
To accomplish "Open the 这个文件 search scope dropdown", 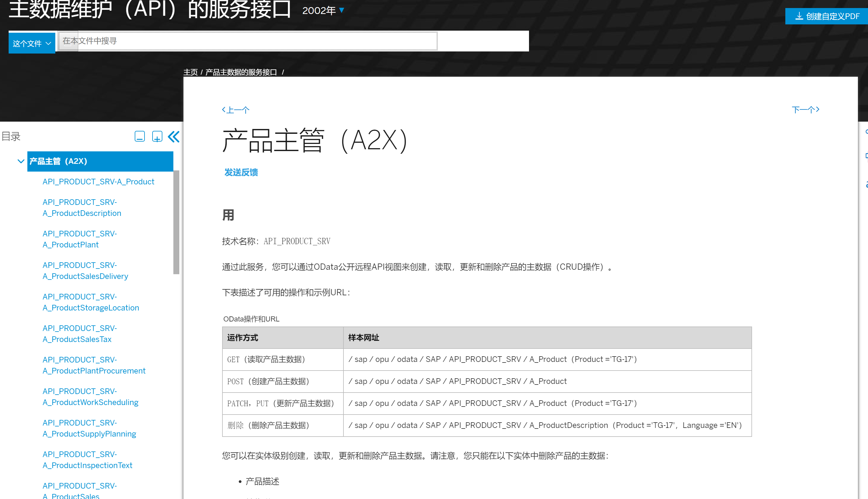I will click(32, 43).
